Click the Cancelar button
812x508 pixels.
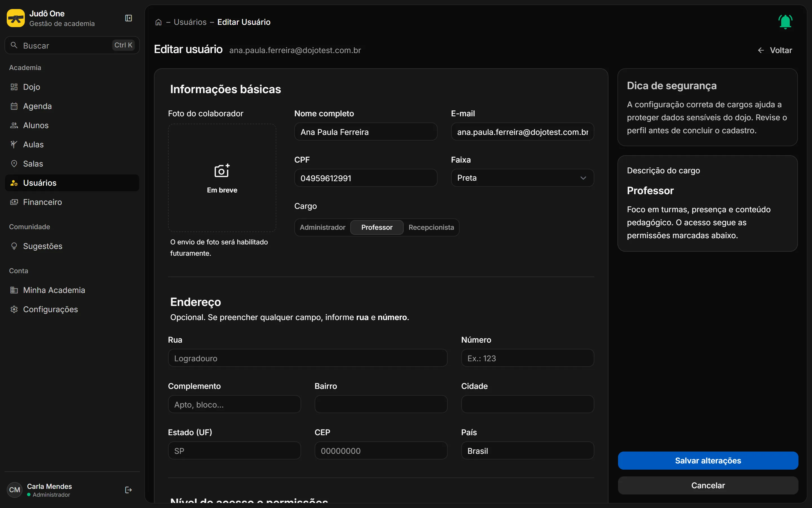pyautogui.click(x=708, y=485)
